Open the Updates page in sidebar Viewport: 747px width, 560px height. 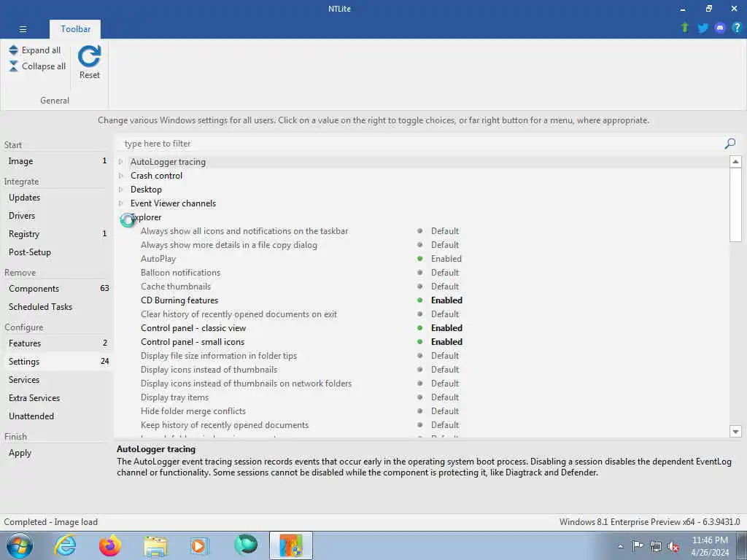coord(57,197)
